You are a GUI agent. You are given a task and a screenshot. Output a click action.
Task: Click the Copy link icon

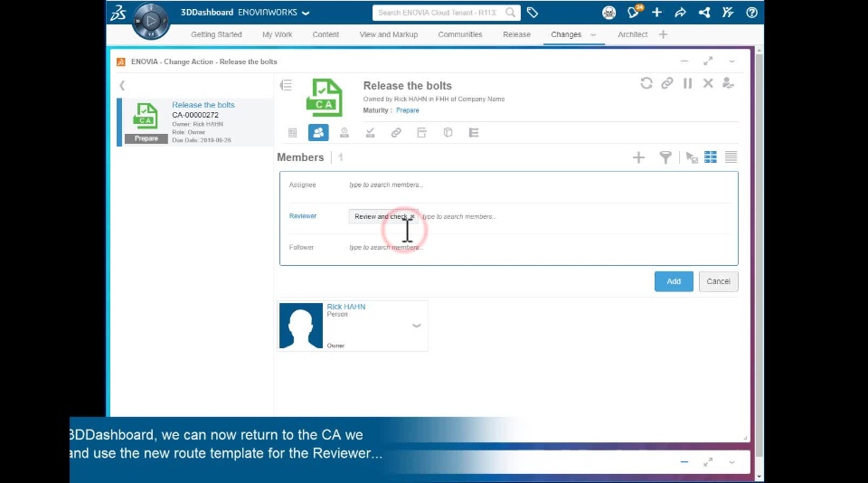[x=666, y=83]
